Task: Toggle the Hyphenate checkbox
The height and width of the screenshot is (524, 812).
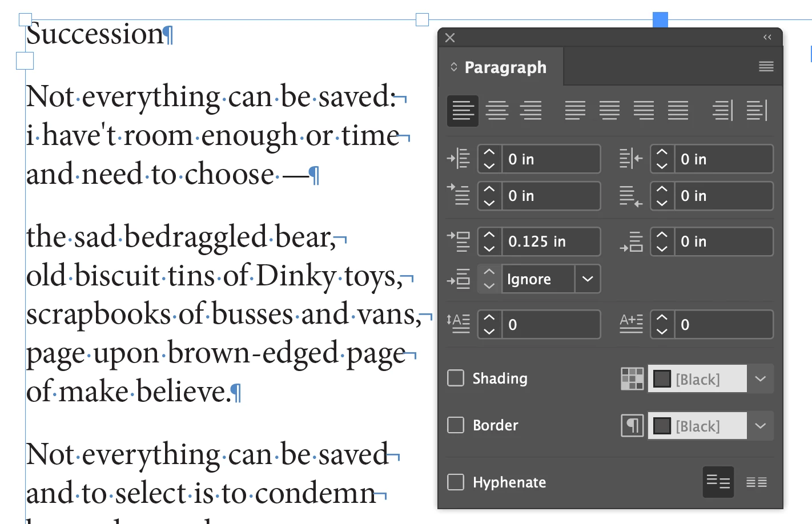Action: click(x=456, y=482)
